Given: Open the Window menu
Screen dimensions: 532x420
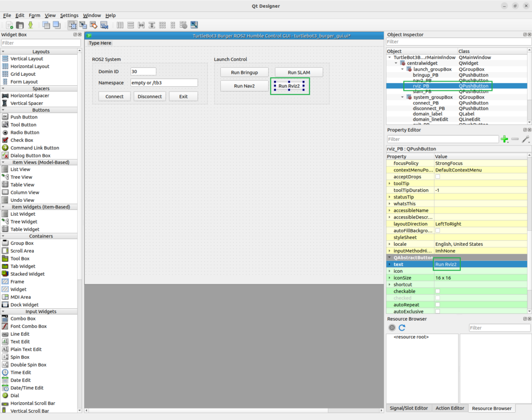Looking at the screenshot, I should [91, 15].
